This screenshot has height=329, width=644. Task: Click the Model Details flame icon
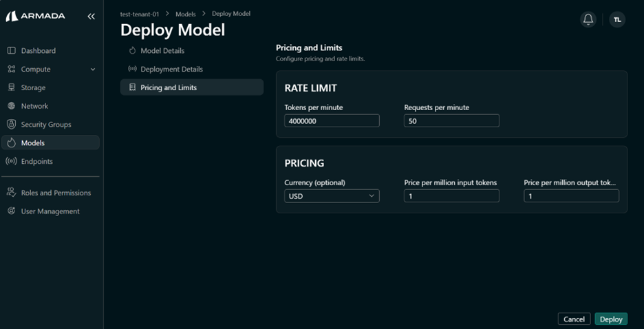[x=132, y=50]
